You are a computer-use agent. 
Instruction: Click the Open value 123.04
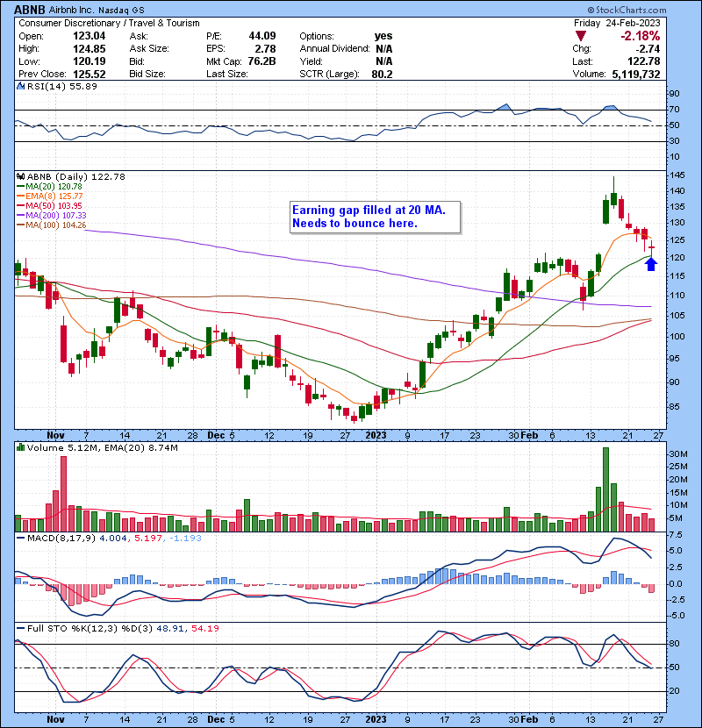tap(90, 36)
